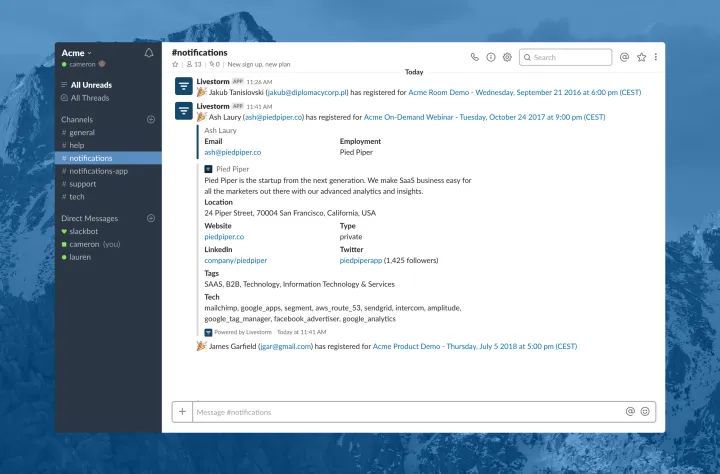Image resolution: width=720 pixels, height=474 pixels.
Task: Open the All Threads view
Action: (x=89, y=98)
